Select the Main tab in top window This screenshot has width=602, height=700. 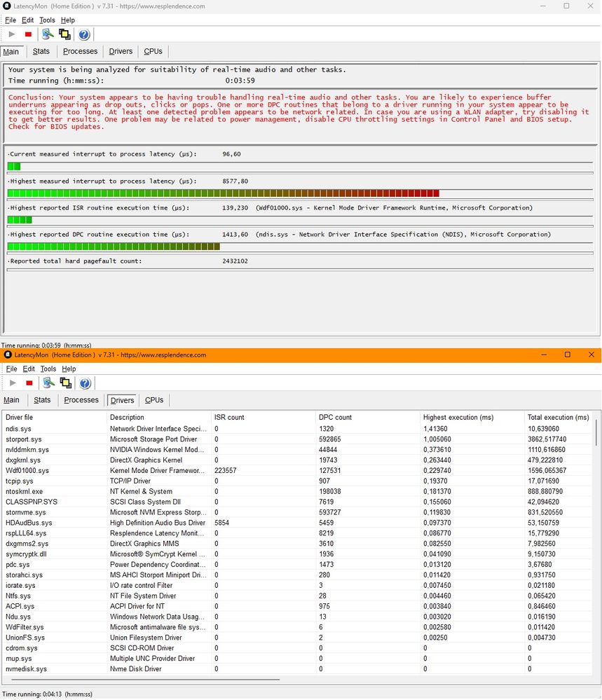[11, 52]
